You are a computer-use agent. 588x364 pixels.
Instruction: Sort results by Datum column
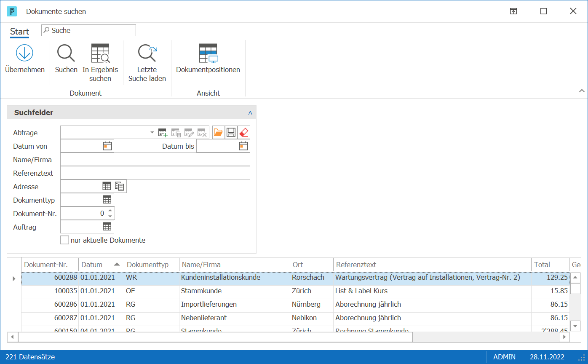pyautogui.click(x=101, y=265)
